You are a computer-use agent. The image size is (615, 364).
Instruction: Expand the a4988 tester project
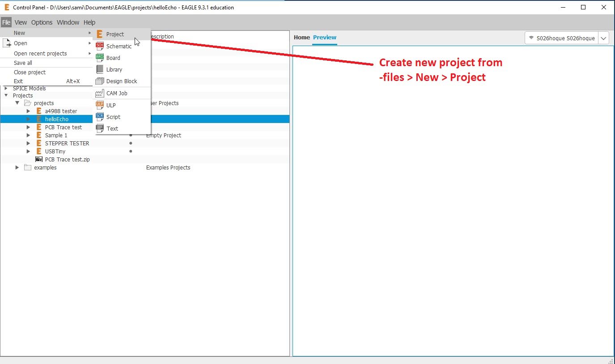click(x=28, y=111)
